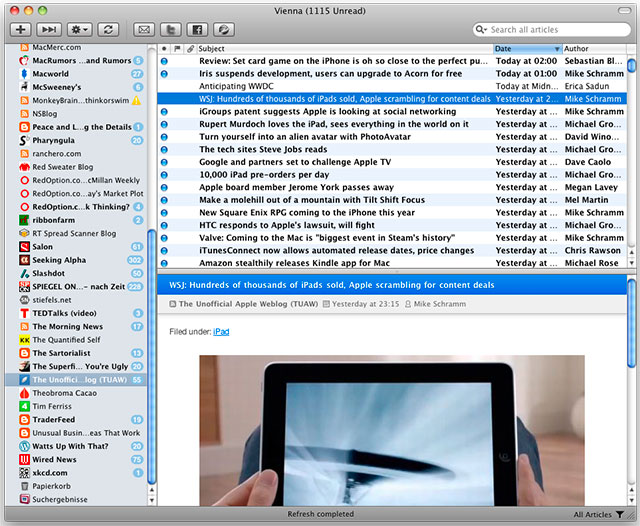Click the flag column header icon

pyautogui.click(x=177, y=49)
